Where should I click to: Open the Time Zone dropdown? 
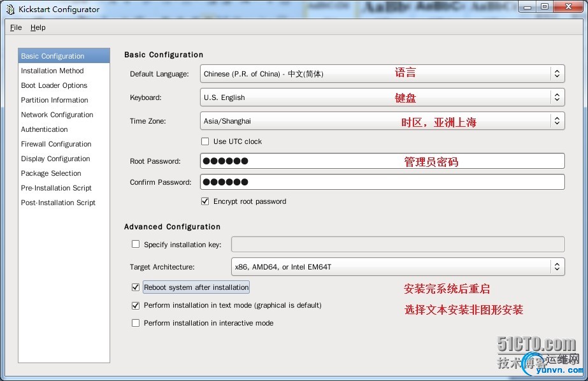(382, 121)
